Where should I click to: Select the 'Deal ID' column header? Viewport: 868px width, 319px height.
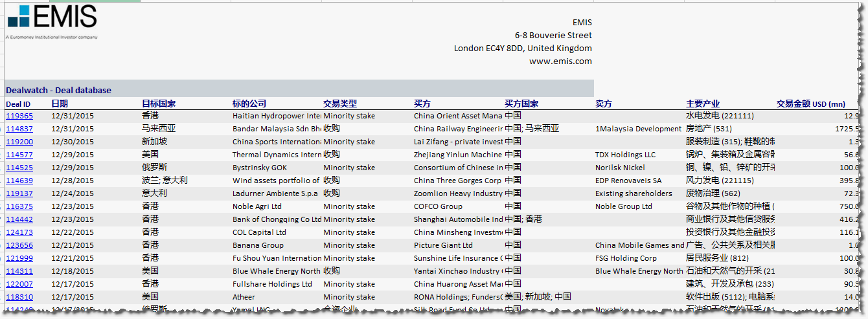tap(18, 104)
